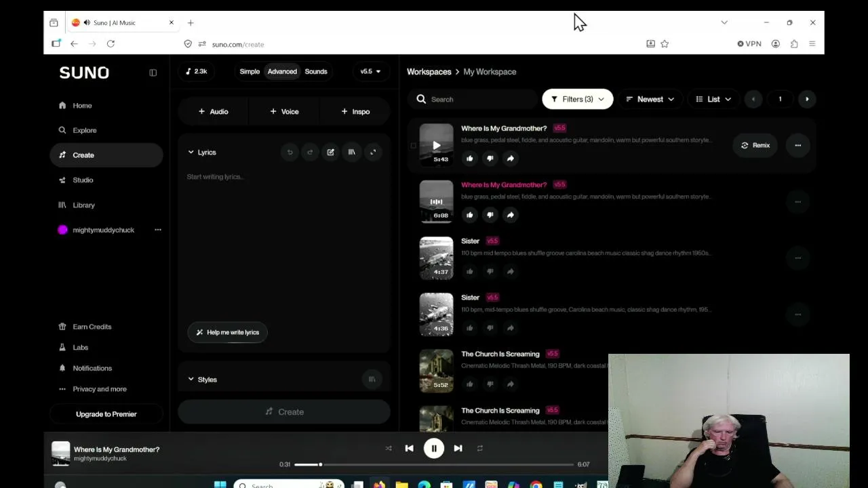Select the Suno | AI Music browser tab

pyautogui.click(x=122, y=22)
